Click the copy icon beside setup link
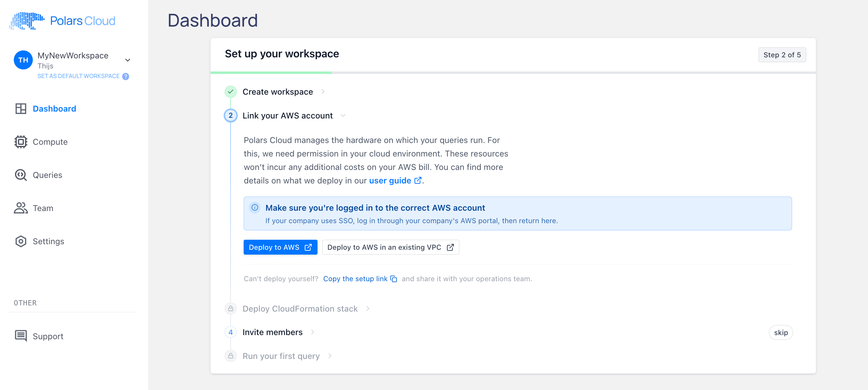Screen dimensions: 868x390 (x=393, y=279)
